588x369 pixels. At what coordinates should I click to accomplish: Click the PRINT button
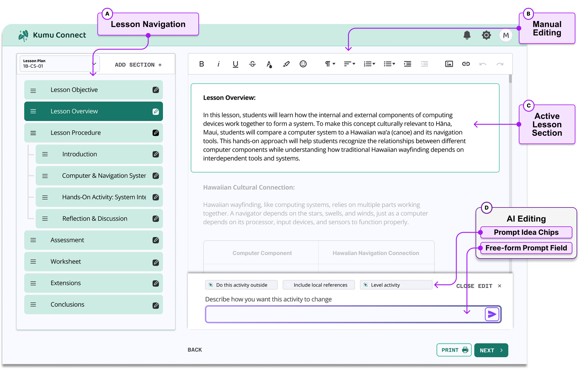454,350
